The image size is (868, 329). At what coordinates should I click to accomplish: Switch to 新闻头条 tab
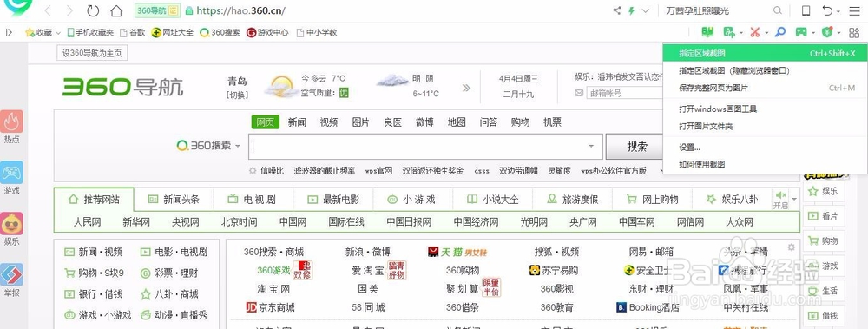tap(174, 200)
